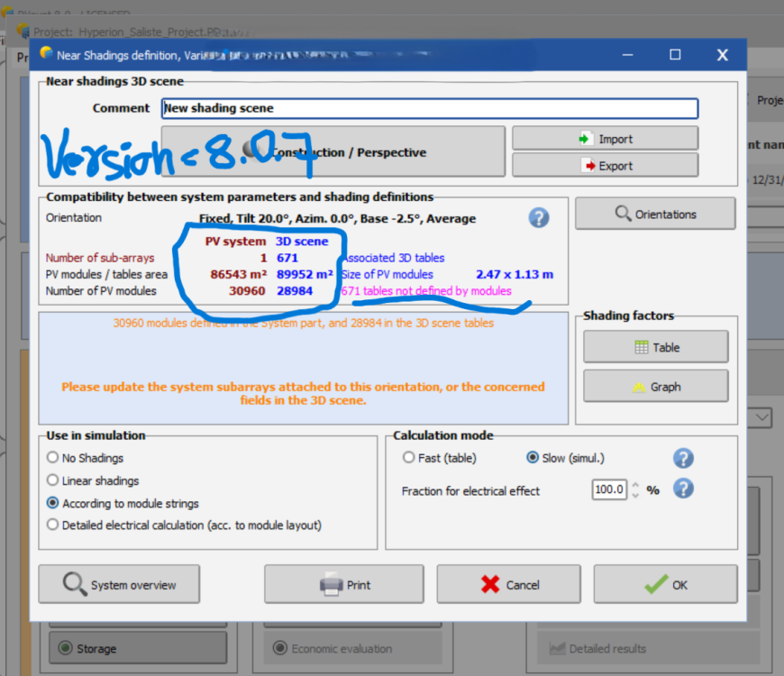This screenshot has height=676, width=784.
Task: Select the No Shadings radio button
Action: (x=51, y=457)
